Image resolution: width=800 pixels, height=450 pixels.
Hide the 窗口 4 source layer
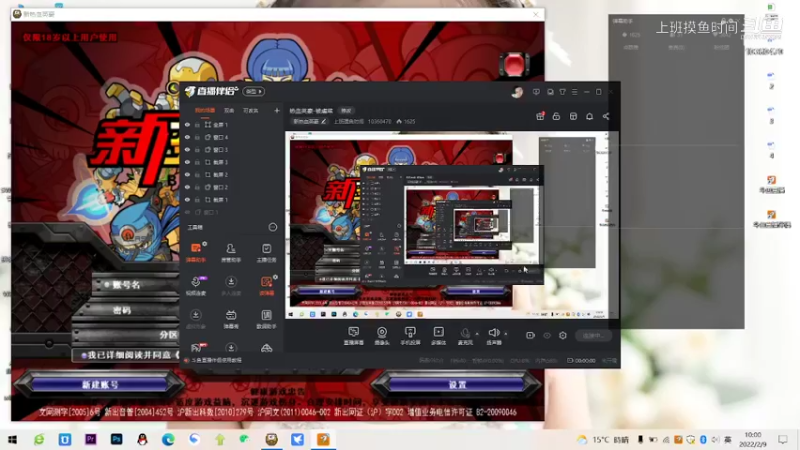(x=187, y=137)
